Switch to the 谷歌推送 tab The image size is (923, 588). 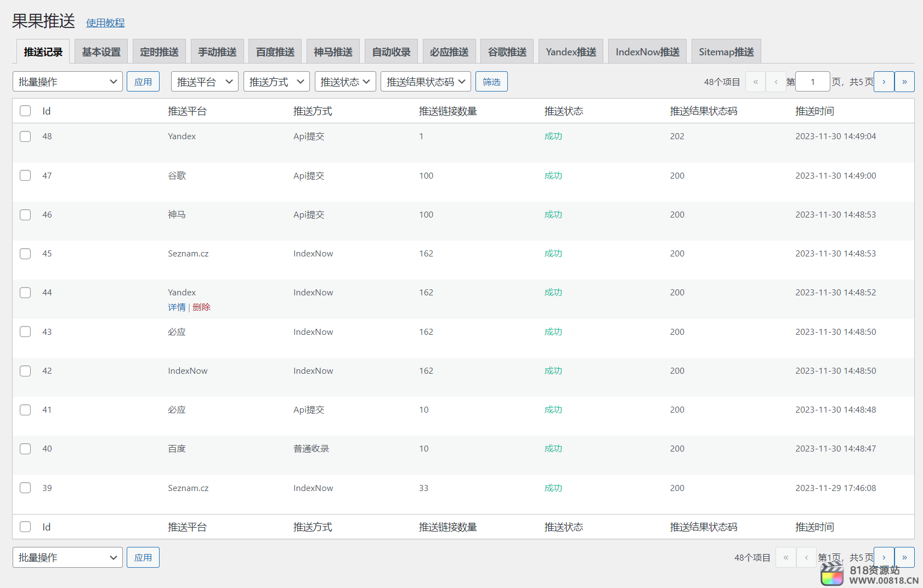[507, 52]
